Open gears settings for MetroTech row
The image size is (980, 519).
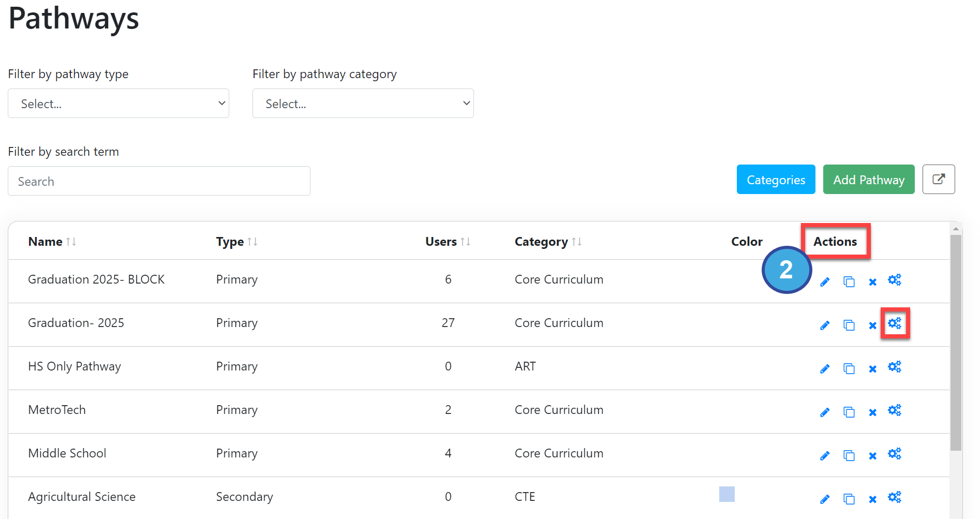(895, 410)
